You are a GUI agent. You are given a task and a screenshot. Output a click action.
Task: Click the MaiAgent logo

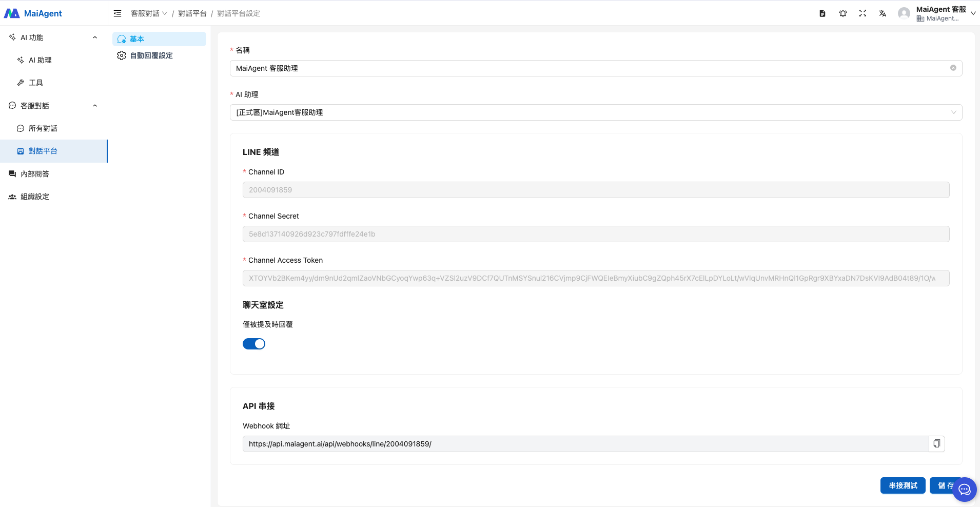click(x=33, y=13)
